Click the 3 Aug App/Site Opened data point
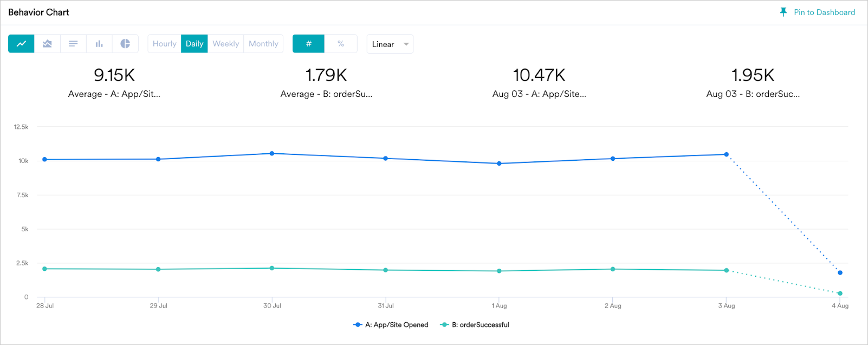 coord(727,155)
